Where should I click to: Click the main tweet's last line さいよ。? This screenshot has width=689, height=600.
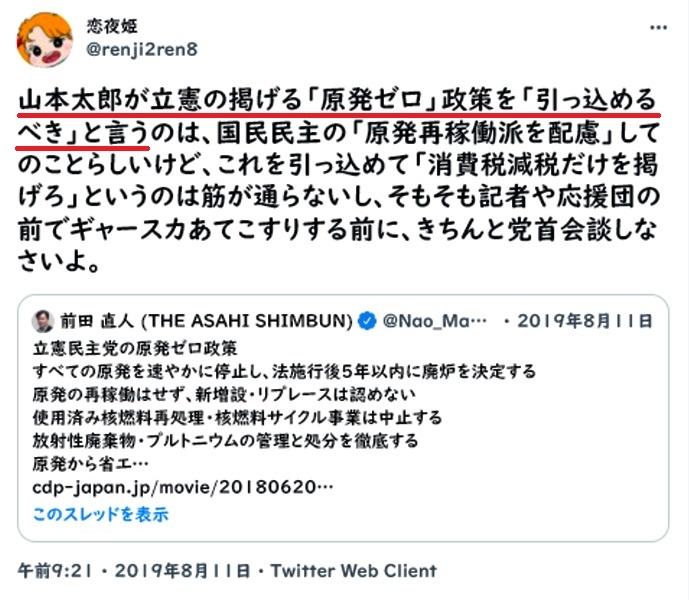click(58, 262)
